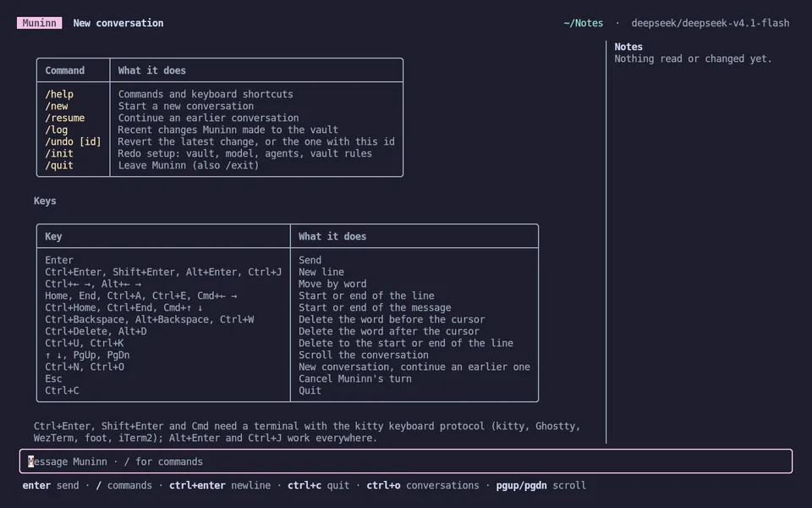Screen dimensions: 812x508
Task: Click the 'Move by word' description
Action: point(332,284)
